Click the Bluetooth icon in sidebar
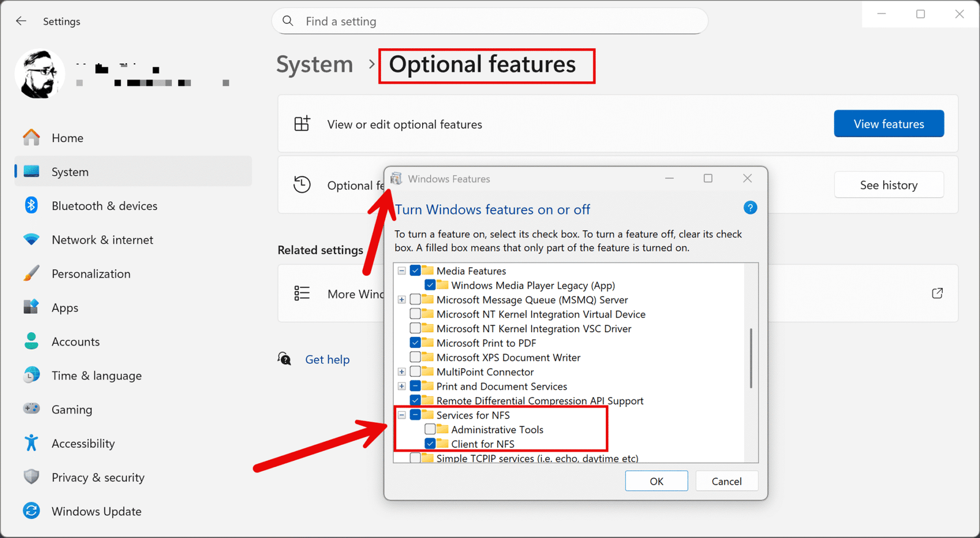The image size is (980, 538). [31, 205]
